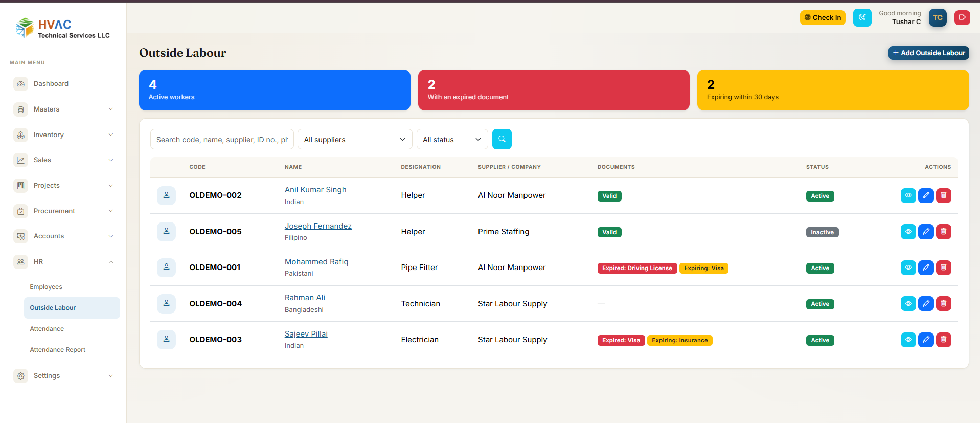The width and height of the screenshot is (980, 423).
Task: Click the person icon beside OLDEMO-002
Action: coord(166,195)
